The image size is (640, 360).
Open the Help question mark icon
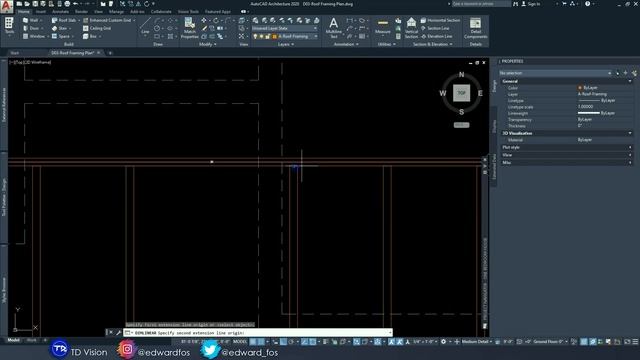[x=587, y=4]
